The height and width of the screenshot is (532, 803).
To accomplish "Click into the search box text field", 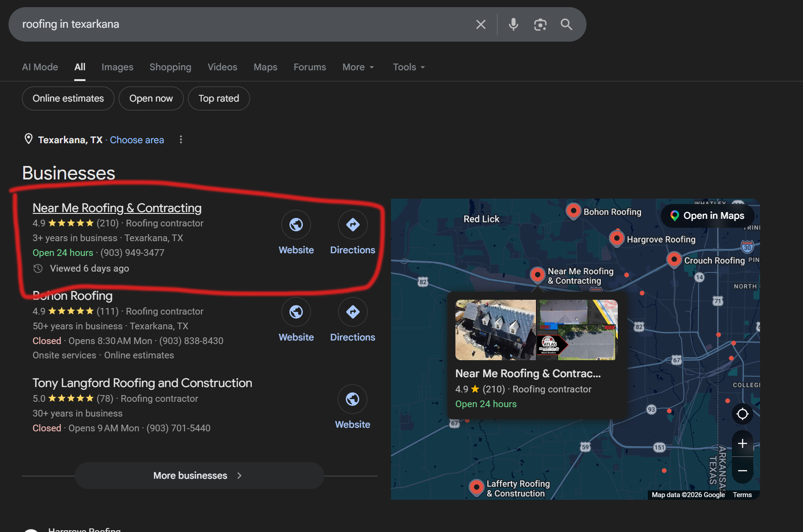I will point(244,24).
